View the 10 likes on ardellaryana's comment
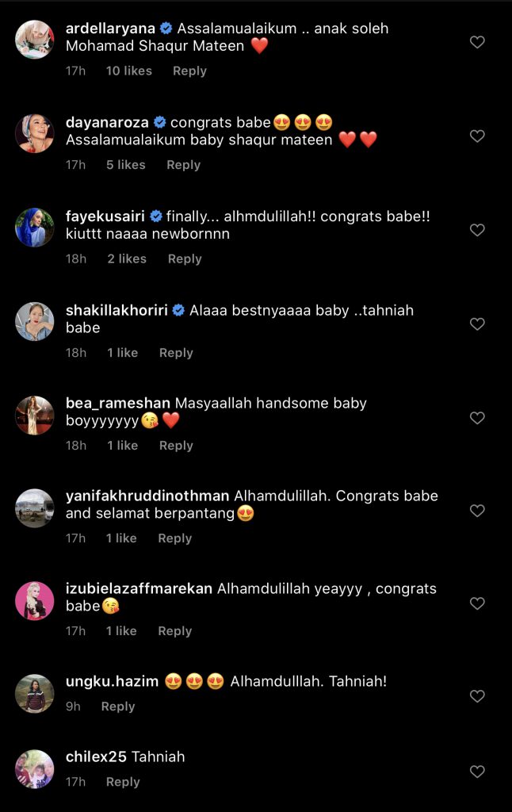Viewport: 512px width, 812px height. [x=129, y=71]
